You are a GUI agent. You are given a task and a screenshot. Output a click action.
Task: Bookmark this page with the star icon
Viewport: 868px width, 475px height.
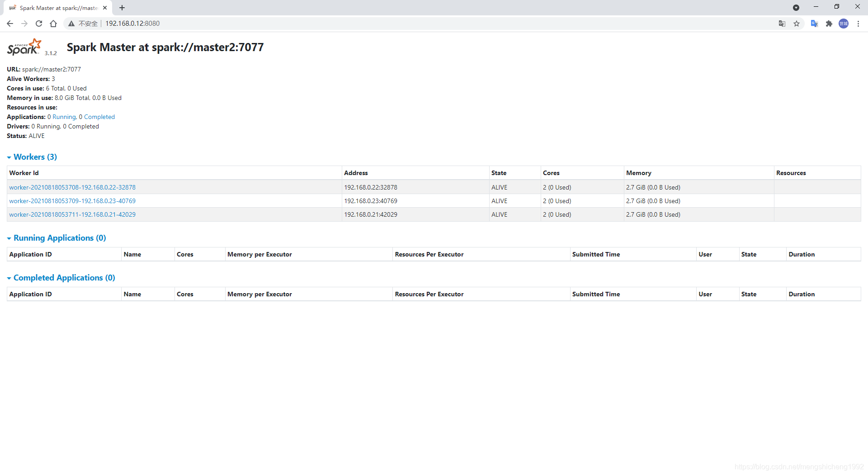tap(797, 24)
